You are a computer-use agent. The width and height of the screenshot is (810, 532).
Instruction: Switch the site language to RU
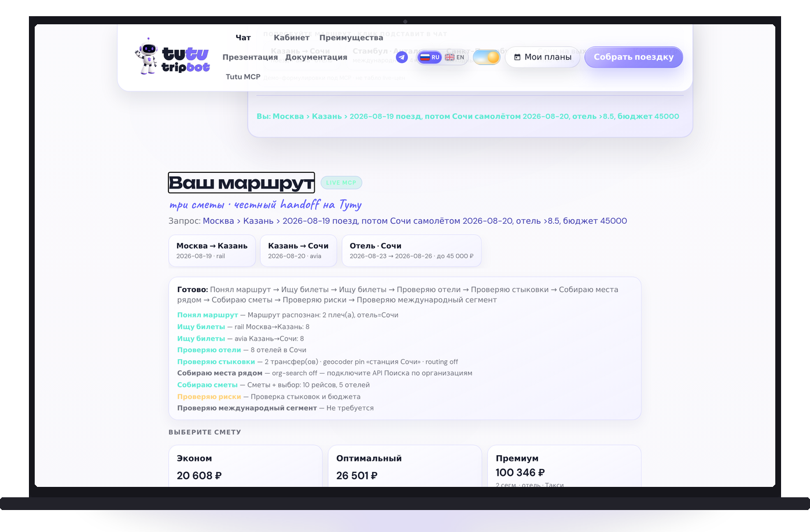(x=430, y=57)
